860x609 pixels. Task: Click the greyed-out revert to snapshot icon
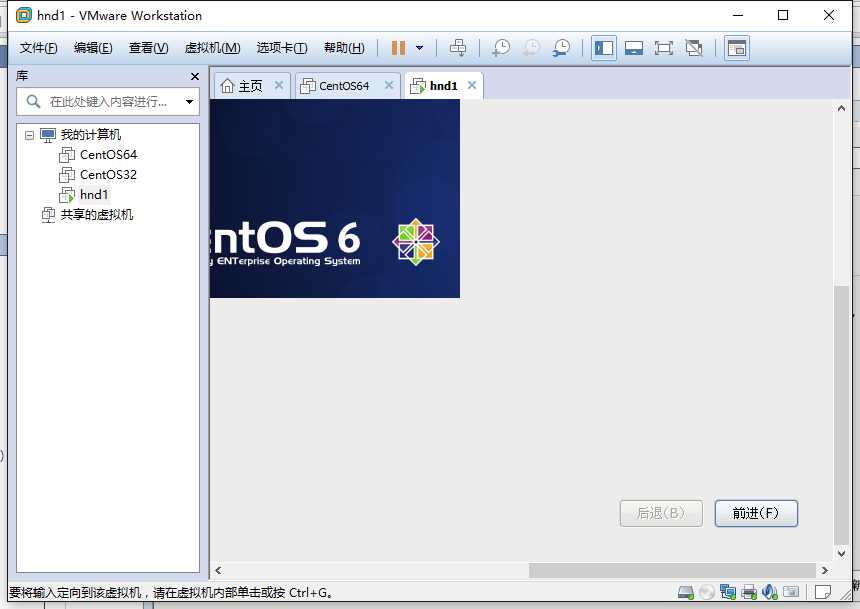point(530,48)
